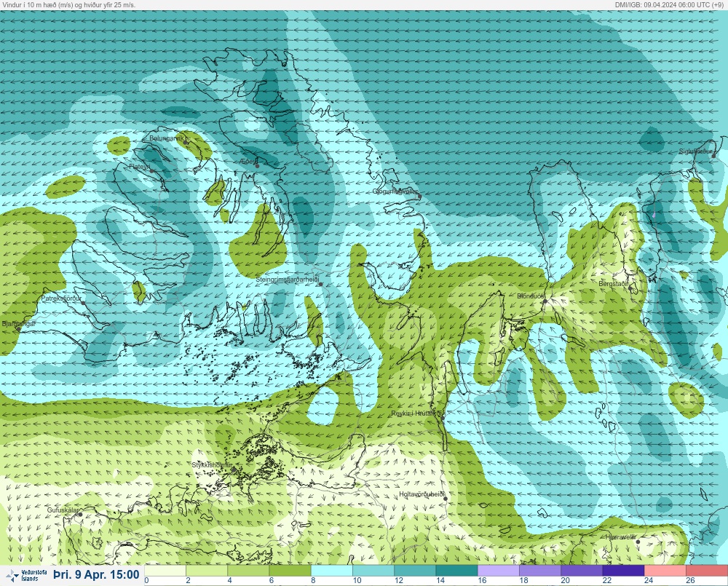
Task: Click the 12–14 m/s teal legend swatch
Action: [x=415, y=570]
